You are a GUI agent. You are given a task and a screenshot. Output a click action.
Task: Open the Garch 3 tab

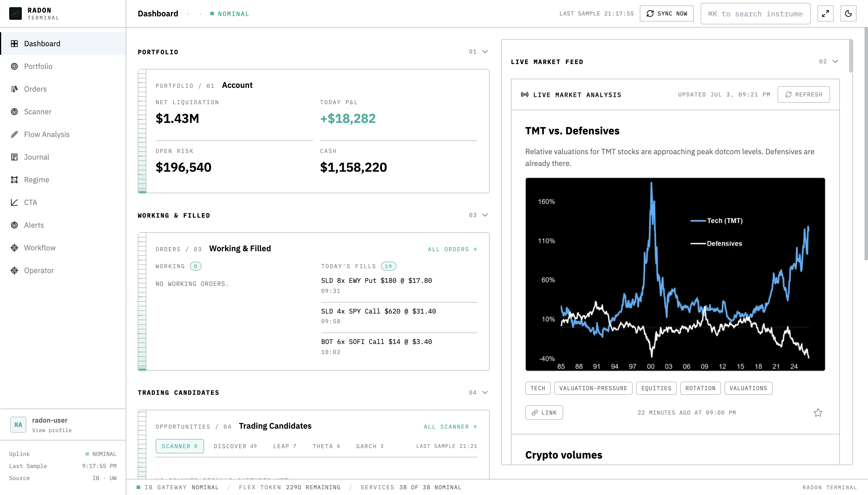pyautogui.click(x=370, y=446)
